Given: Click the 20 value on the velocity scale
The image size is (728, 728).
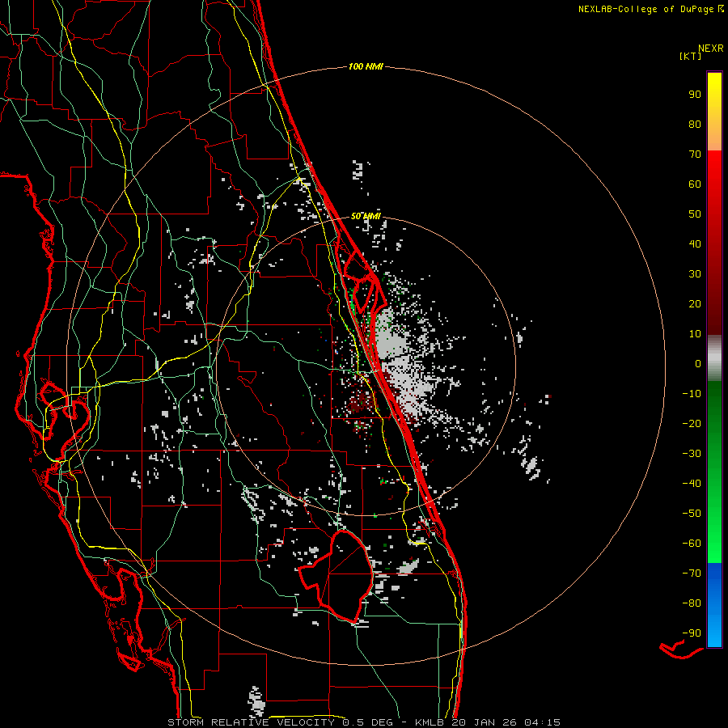Looking at the screenshot, I should [x=695, y=303].
